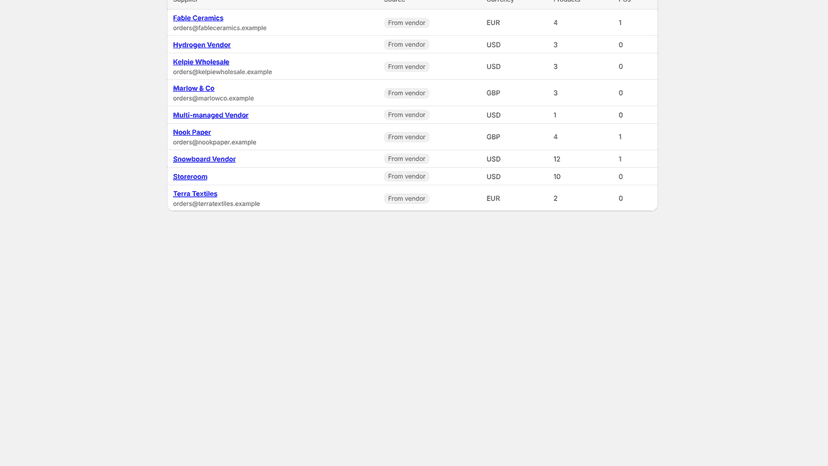The image size is (828, 466).
Task: Click GBP currency in Nook Paper row
Action: 493,137
